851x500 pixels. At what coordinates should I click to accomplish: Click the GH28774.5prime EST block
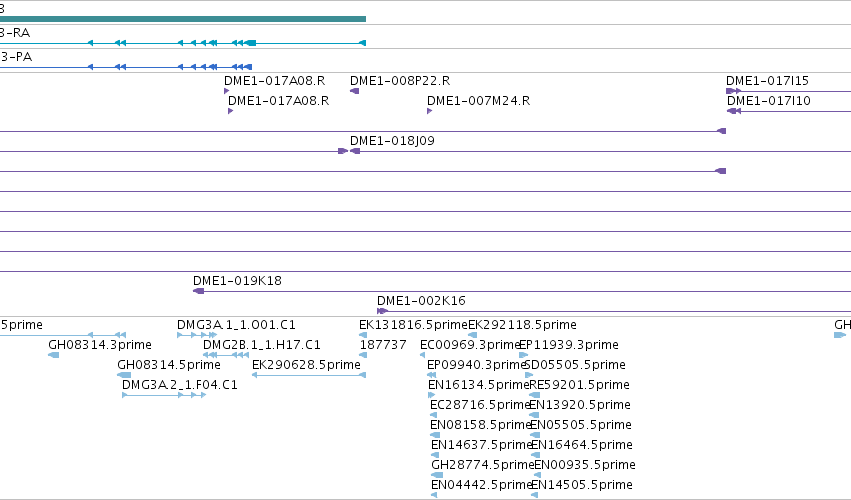[x=437, y=475]
